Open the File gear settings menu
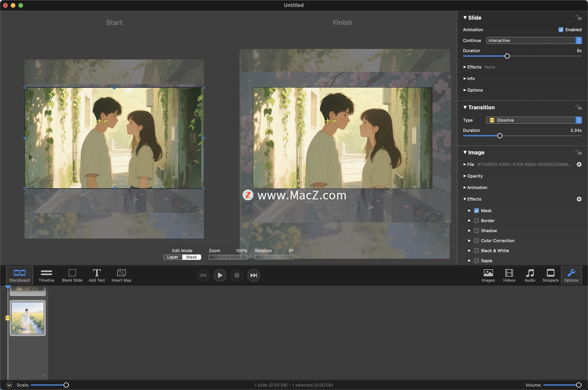Image resolution: width=588 pixels, height=390 pixels. [579, 164]
